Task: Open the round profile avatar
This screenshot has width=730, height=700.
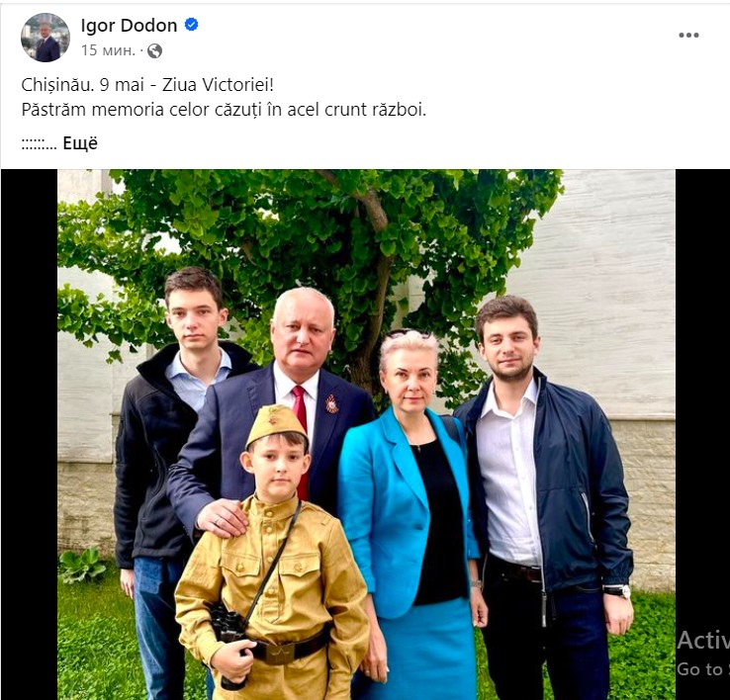Action: click(x=46, y=38)
